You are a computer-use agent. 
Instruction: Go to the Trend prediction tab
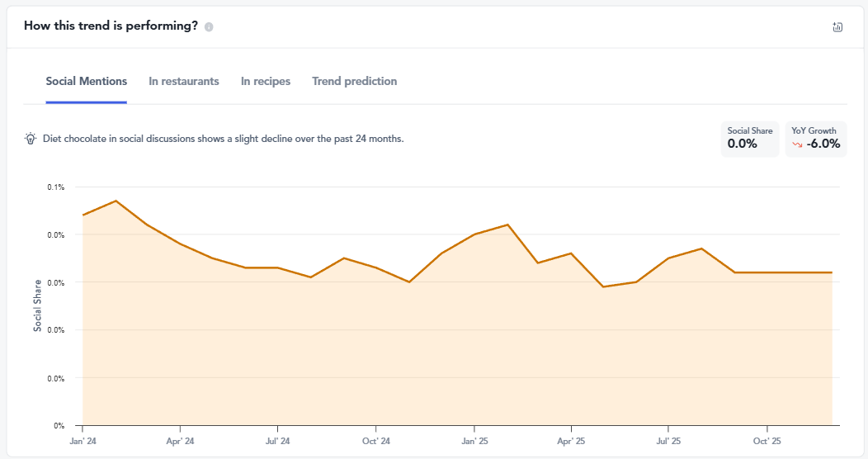point(355,81)
